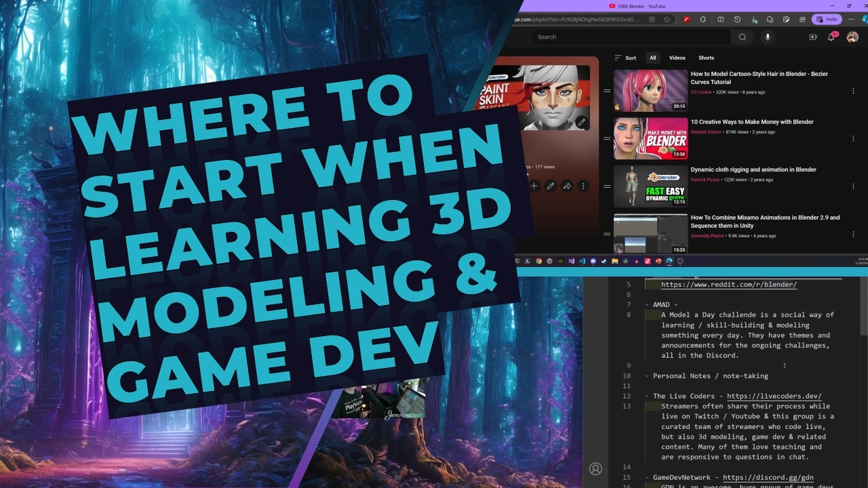Open Visual Studio from the taskbar

[572, 261]
